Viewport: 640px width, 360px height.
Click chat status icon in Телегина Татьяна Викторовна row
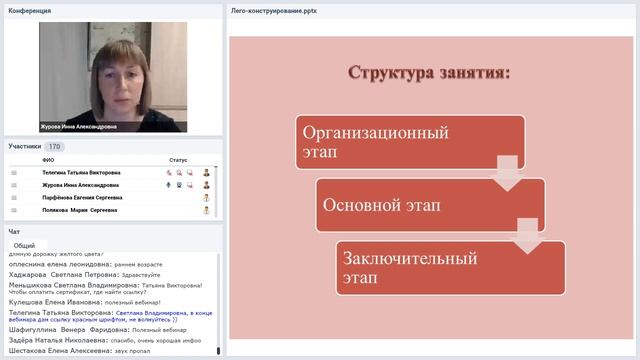[x=190, y=173]
